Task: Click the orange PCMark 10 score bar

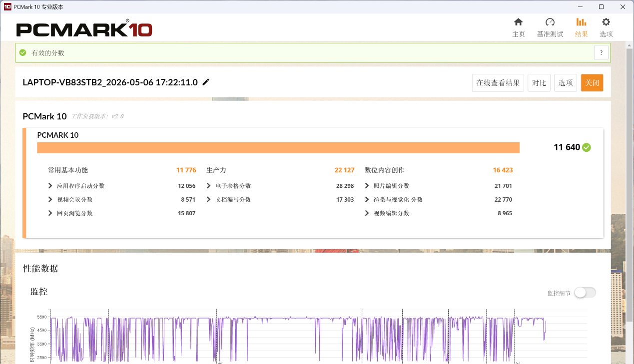Action: click(x=278, y=148)
